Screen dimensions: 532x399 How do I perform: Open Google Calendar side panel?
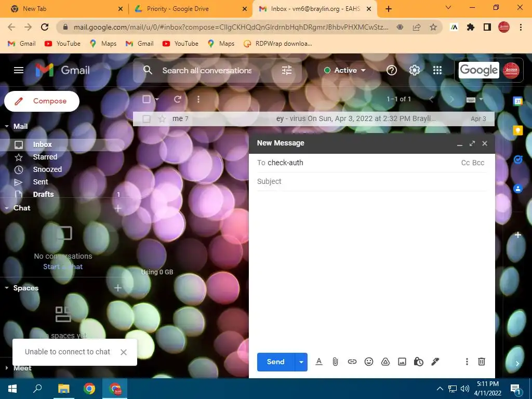point(518,101)
